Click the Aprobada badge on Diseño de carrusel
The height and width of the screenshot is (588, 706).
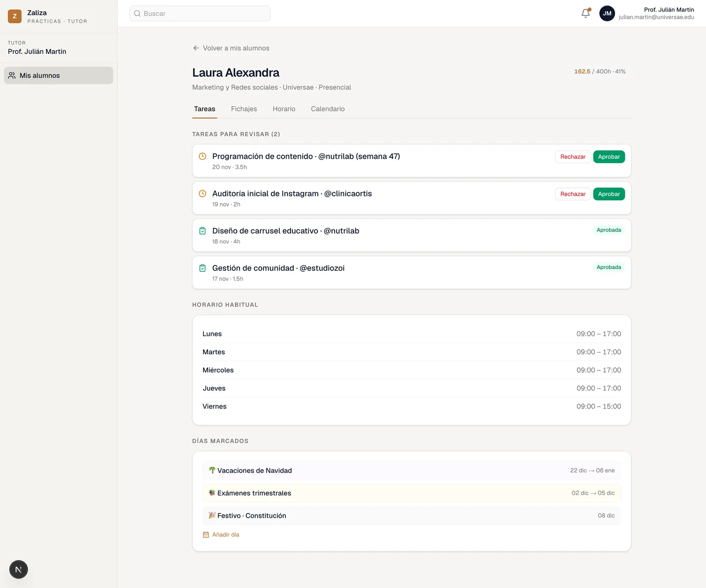tap(609, 230)
